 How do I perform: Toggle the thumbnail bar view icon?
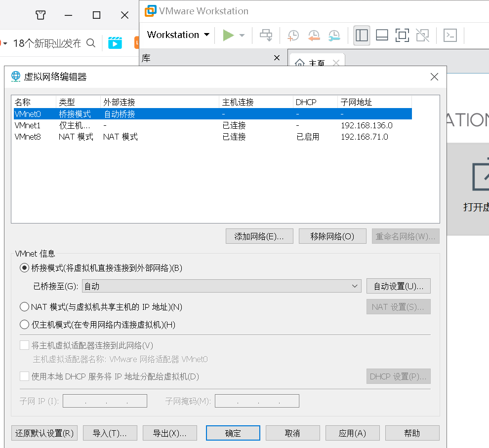click(x=382, y=35)
